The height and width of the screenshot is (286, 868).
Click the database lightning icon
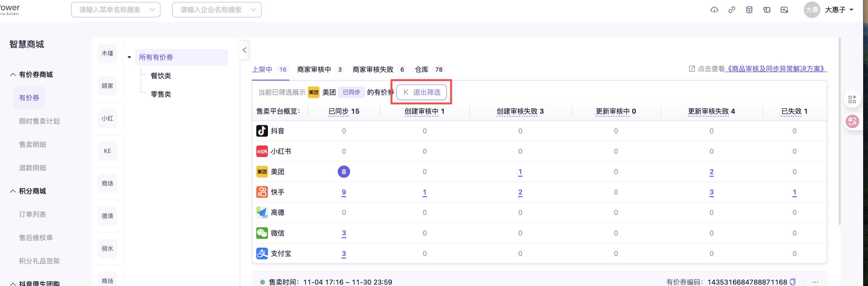click(749, 10)
